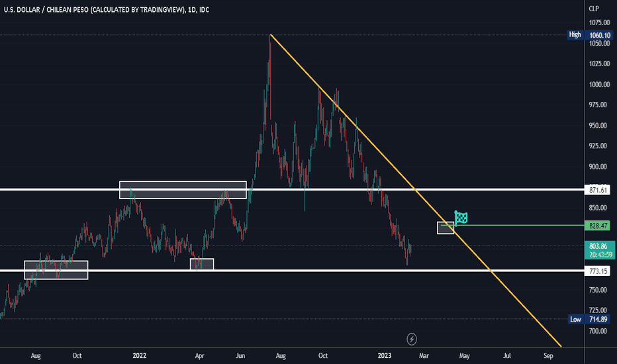Click the 20:43:59 countdown timer
Image resolution: width=617 pixels, height=364 pixels.
click(600, 255)
